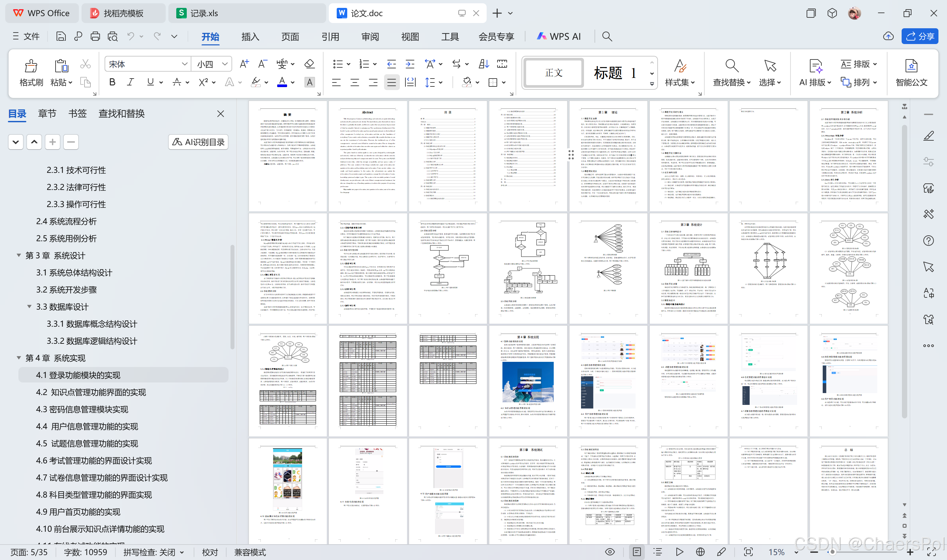Toggle justify text alignment button
Viewport: 947px width, 560px height.
(x=391, y=82)
